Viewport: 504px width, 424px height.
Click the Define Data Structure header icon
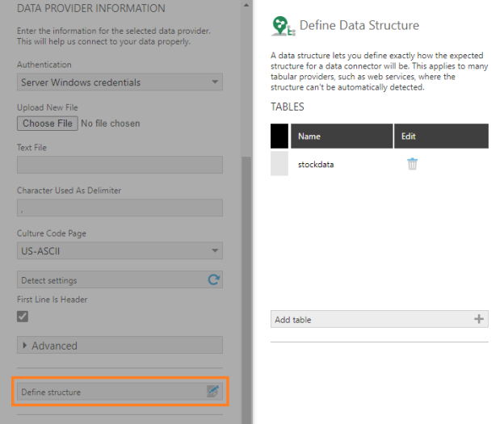(283, 27)
